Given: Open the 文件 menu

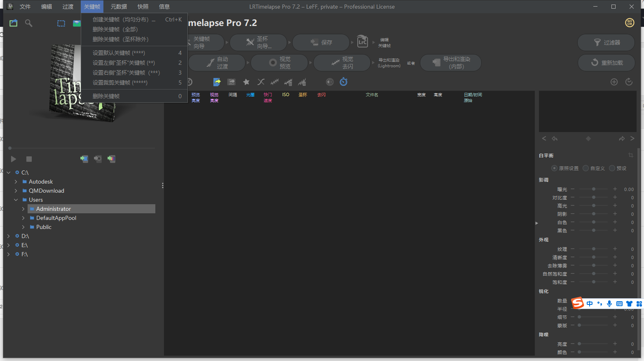Looking at the screenshot, I should [25, 7].
